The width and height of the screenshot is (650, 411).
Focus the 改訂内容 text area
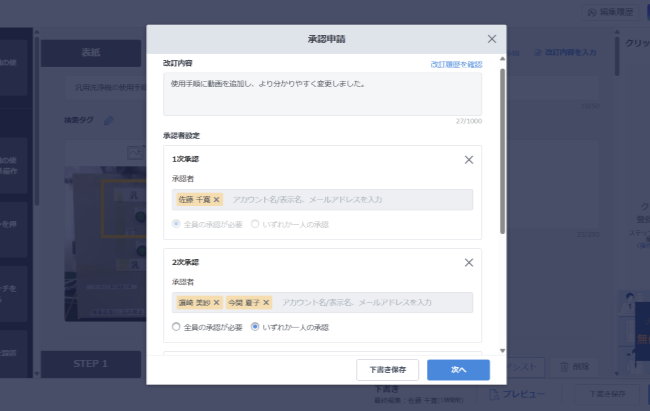coord(323,94)
